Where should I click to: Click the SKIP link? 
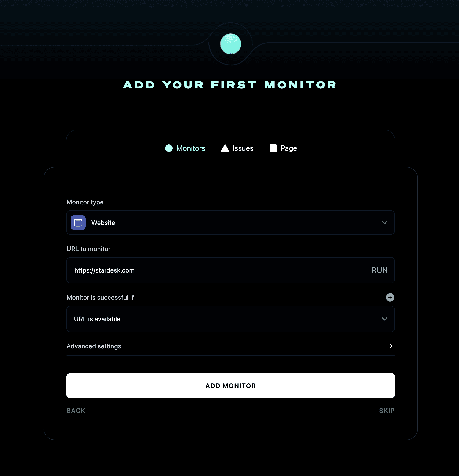click(387, 410)
